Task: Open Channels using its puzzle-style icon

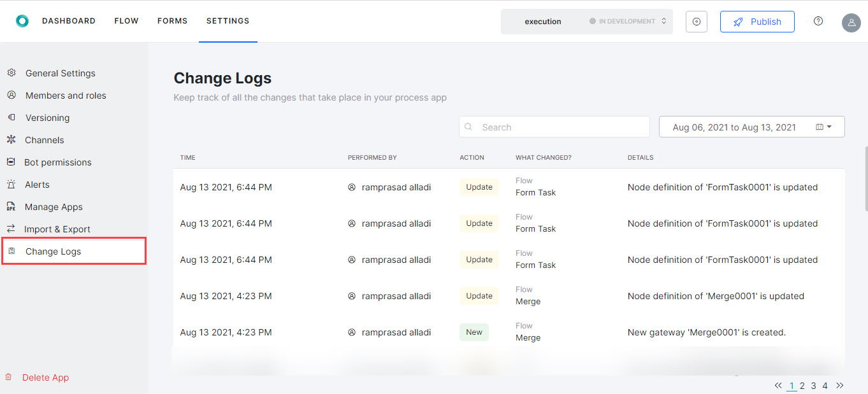Action: pos(11,139)
